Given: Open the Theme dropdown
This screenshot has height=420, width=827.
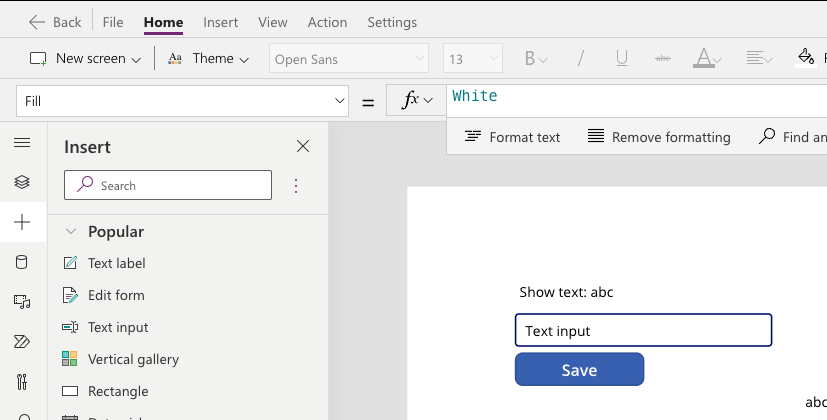Looking at the screenshot, I should tap(208, 59).
